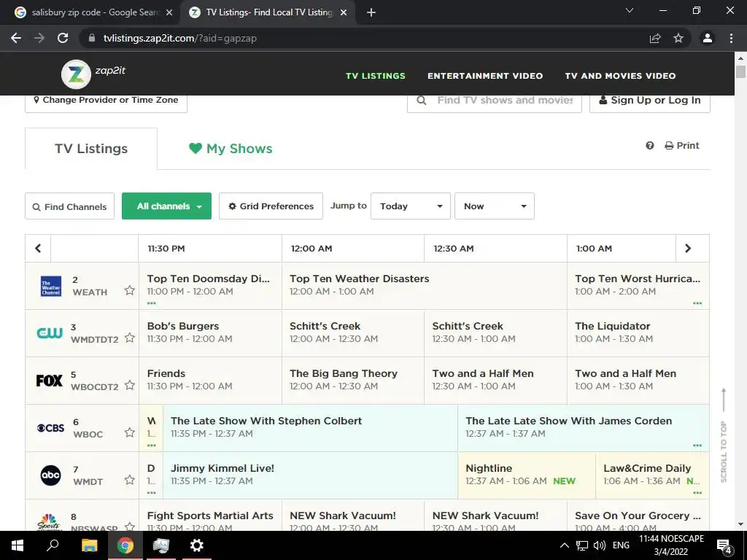Open The Liquidator listing
The width and height of the screenshot is (747, 560).
coord(638,332)
